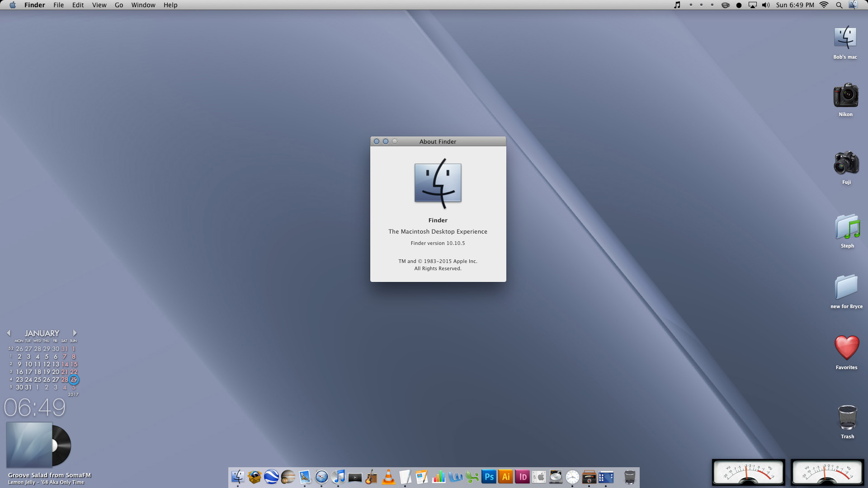
Task: Go to previous month in calendar widget
Action: 9,333
